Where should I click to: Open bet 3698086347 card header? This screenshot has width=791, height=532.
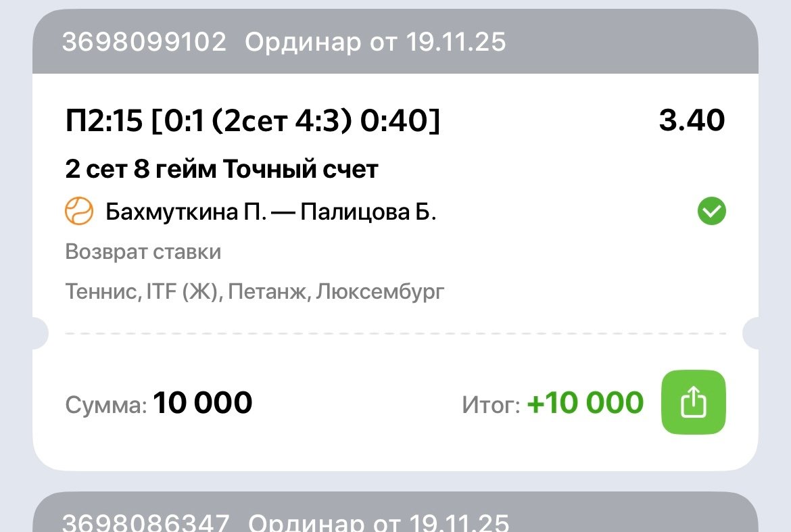point(145,523)
